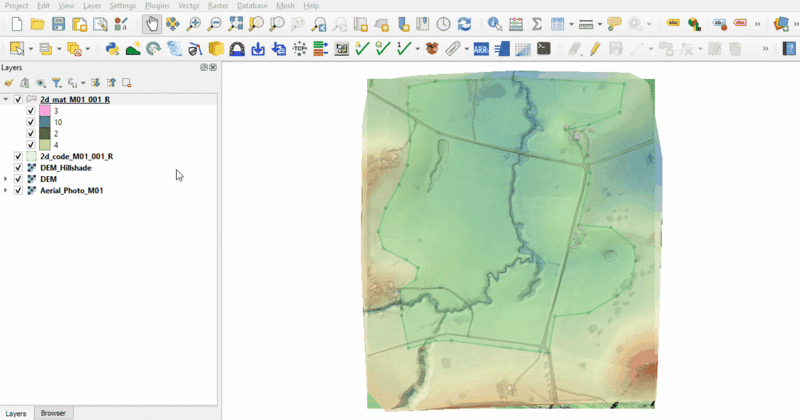Viewport: 800px width, 420px height.
Task: Expand the DEM layer tree node
Action: click(6, 179)
